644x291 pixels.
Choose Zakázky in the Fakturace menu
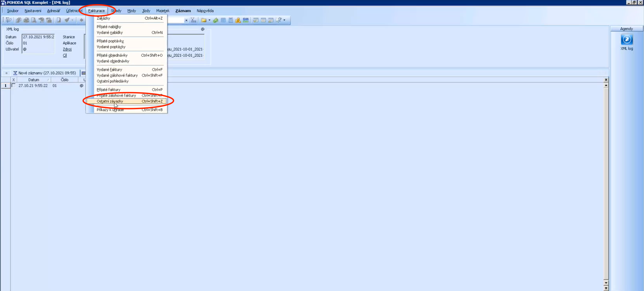[x=126, y=18]
